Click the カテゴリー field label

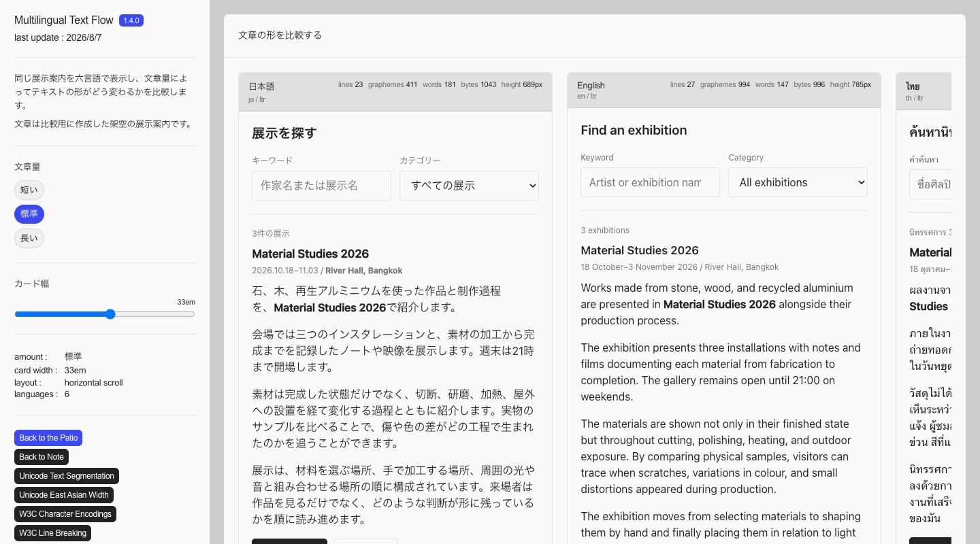420,160
